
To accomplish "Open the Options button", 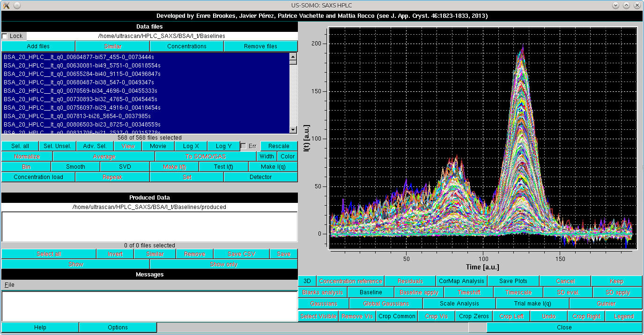I will pos(118,328).
